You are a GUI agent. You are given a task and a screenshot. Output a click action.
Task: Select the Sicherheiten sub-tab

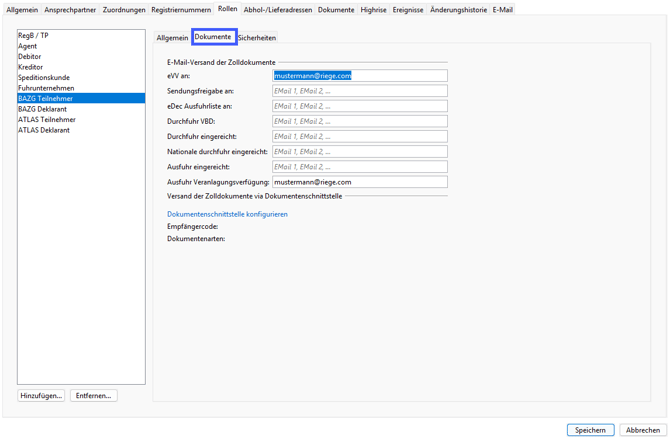(x=257, y=38)
